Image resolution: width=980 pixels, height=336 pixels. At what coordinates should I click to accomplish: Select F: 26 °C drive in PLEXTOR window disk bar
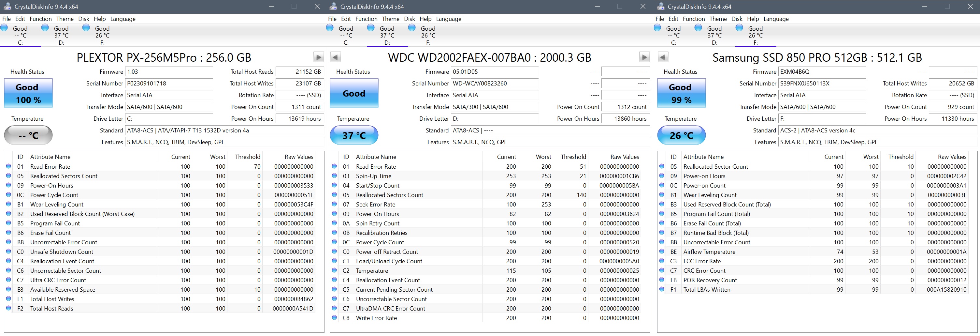[x=102, y=35]
